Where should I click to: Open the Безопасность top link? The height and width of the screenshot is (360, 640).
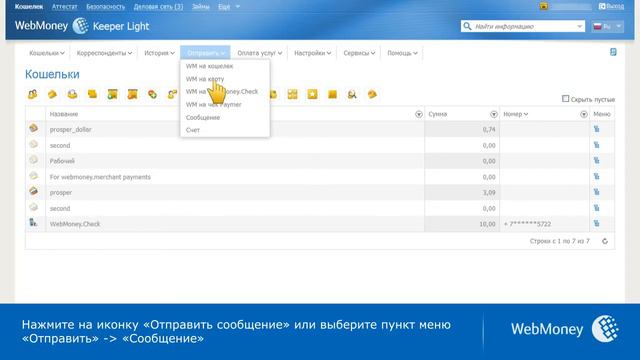click(106, 7)
